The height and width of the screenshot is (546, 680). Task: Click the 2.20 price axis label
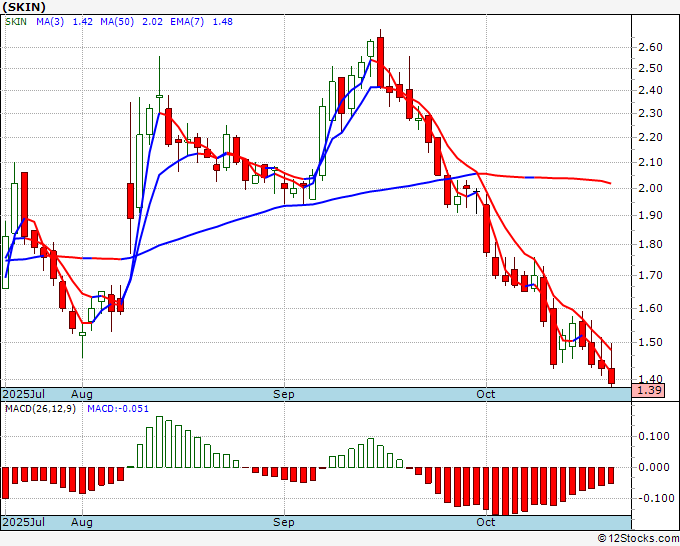[650, 137]
